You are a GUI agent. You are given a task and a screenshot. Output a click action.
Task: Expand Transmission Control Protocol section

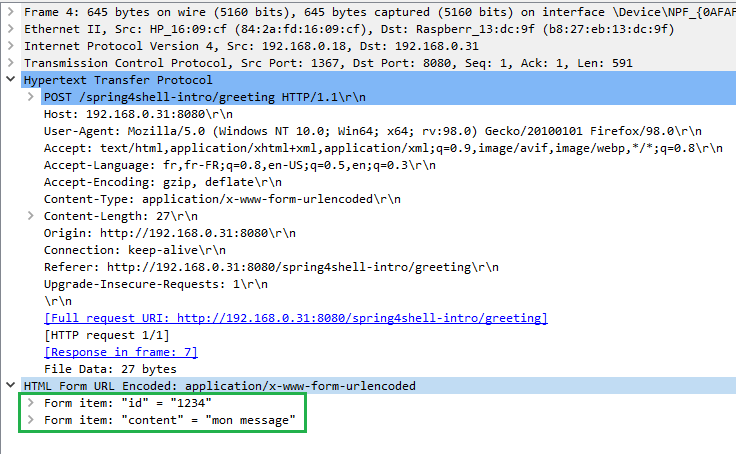pos(10,62)
